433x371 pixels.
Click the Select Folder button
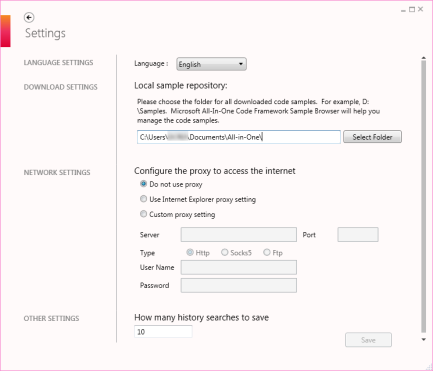pos(372,137)
